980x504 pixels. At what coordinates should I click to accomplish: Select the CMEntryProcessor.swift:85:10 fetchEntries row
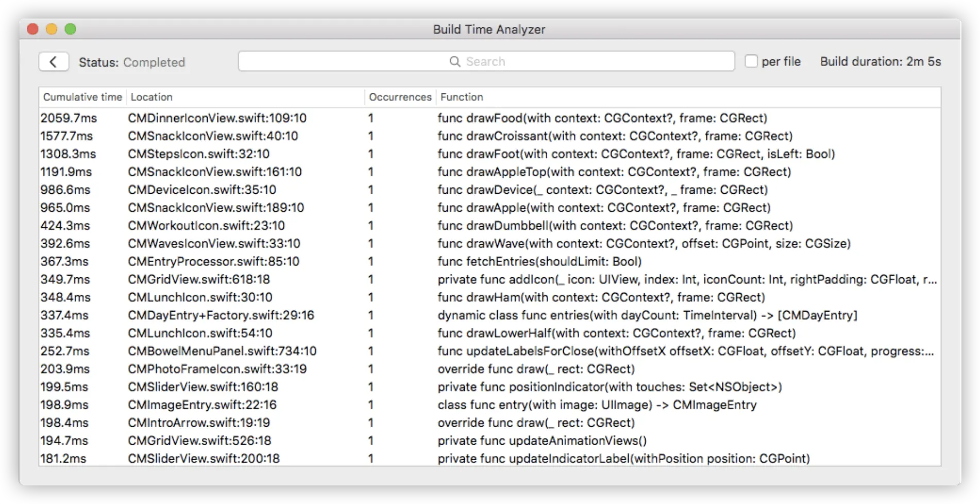coord(489,261)
